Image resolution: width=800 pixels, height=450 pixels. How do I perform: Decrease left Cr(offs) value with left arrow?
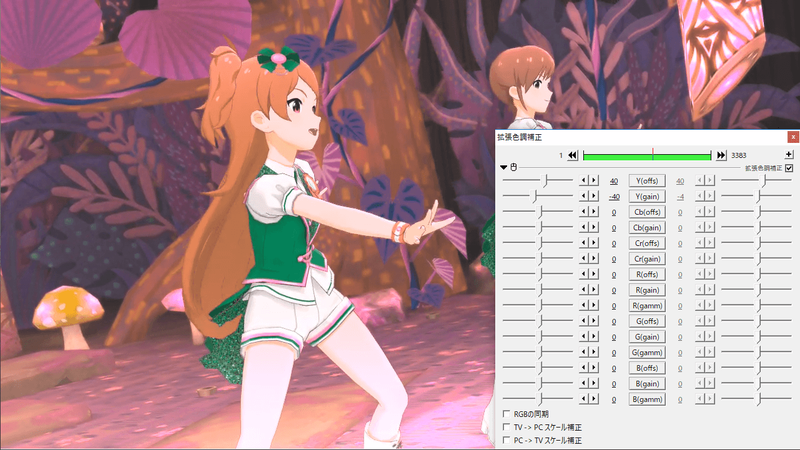point(584,242)
